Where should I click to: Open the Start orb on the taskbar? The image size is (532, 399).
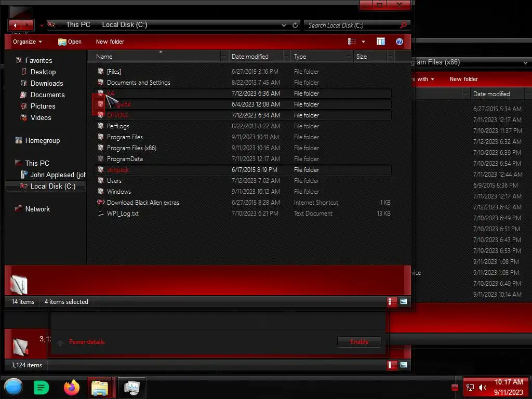(14, 387)
